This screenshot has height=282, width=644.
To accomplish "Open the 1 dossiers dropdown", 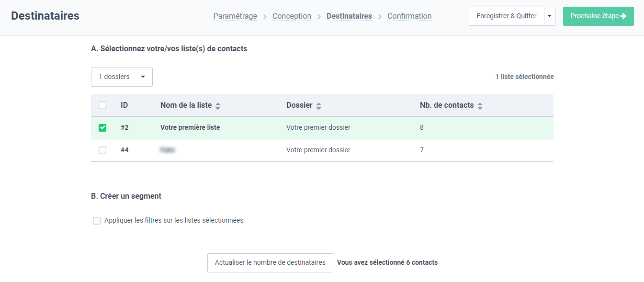I will click(x=122, y=77).
